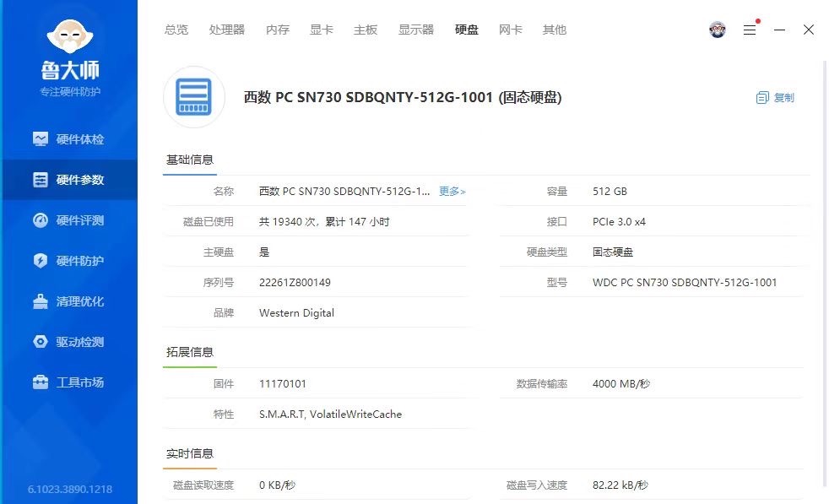The width and height of the screenshot is (829, 504).
Task: Click the copy icon beside 复制
Action: 762,97
